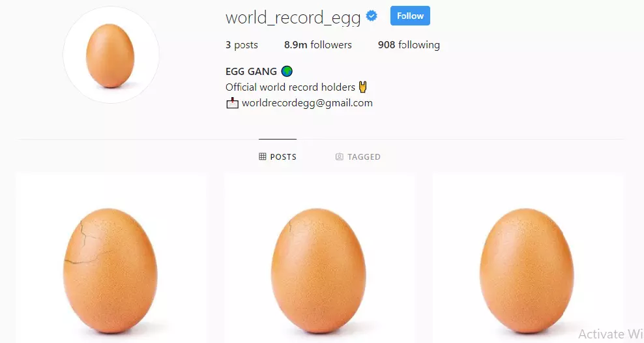The width and height of the screenshot is (644, 343).
Task: Click the Official world record holders bio text
Action: point(290,87)
